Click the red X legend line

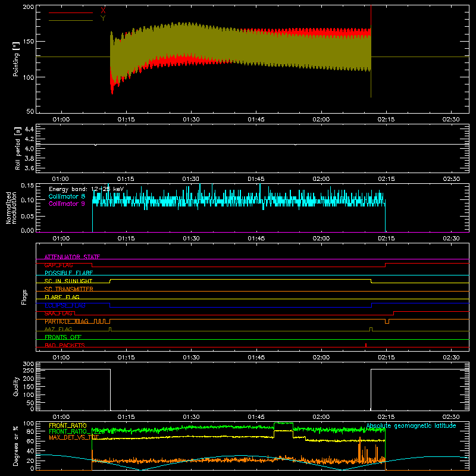point(71,12)
